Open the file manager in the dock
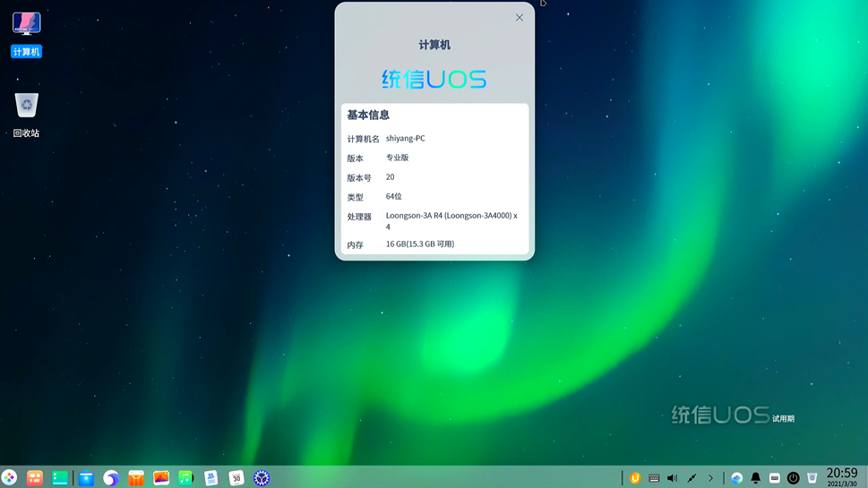Screen dimensions: 868x488 [86, 478]
